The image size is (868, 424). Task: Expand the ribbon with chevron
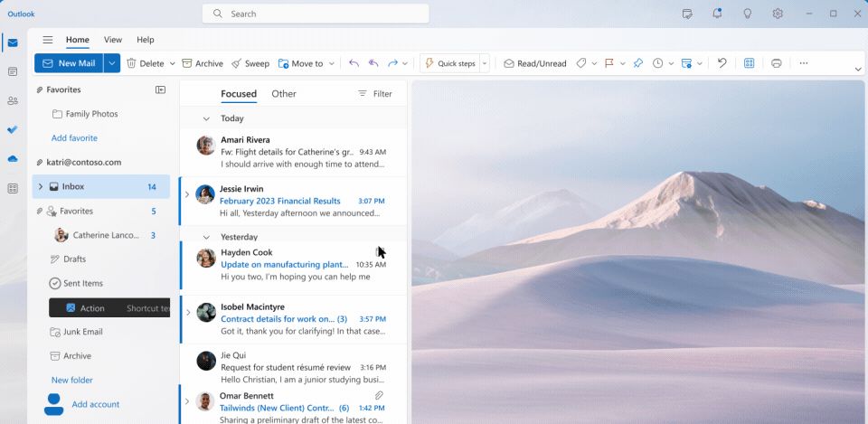pos(858,70)
